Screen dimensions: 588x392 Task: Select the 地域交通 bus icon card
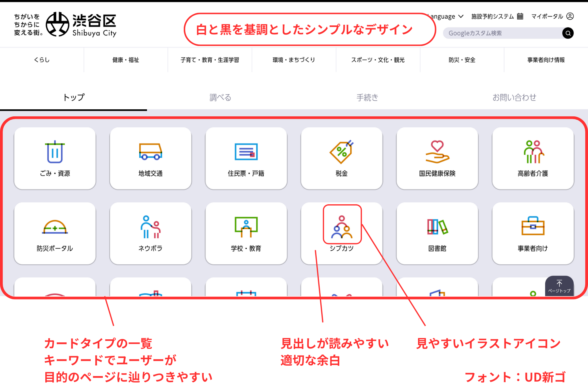(150, 158)
